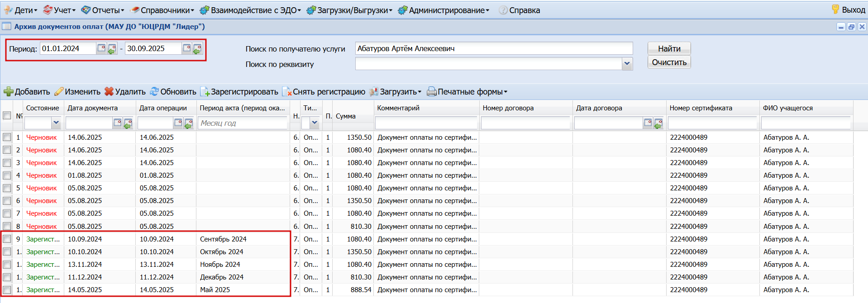Screen dimensions: 868x303
Task: Sort by Сумма column header
Action: [346, 116]
